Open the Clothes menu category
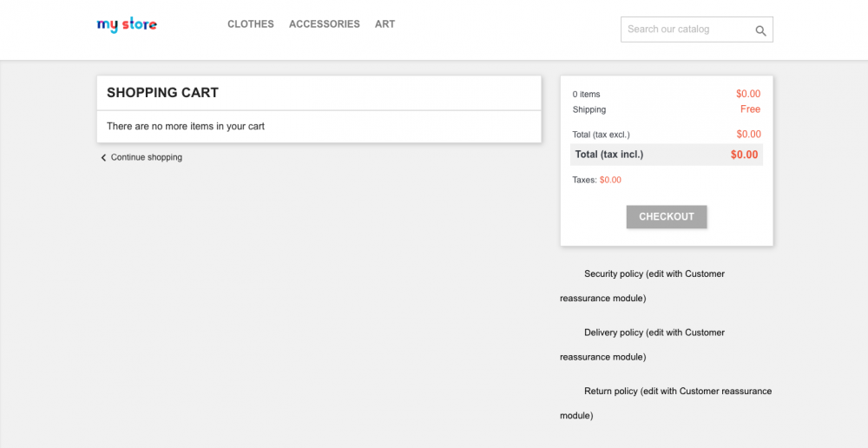 [x=250, y=24]
